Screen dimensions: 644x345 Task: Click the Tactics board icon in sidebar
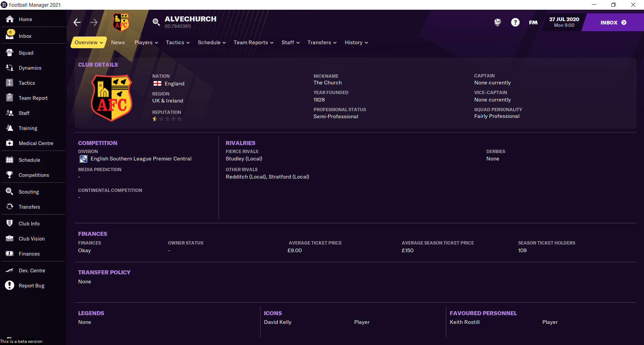pos(10,83)
